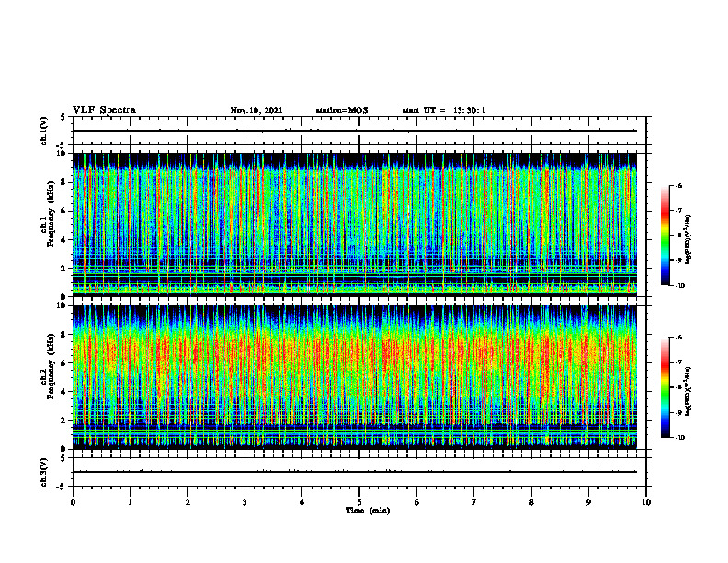Click the "VLF Spectra" plot title
This screenshot has width=728, height=563.
(104, 110)
